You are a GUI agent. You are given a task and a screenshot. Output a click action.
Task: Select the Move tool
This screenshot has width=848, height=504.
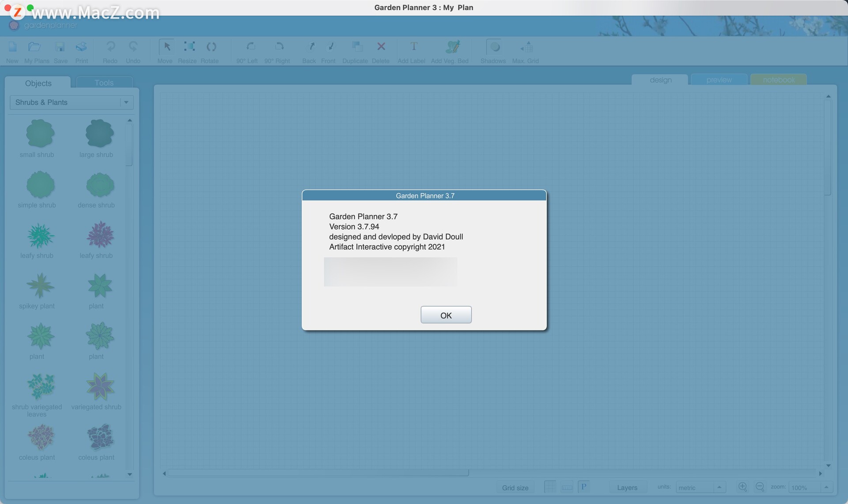[x=167, y=47]
